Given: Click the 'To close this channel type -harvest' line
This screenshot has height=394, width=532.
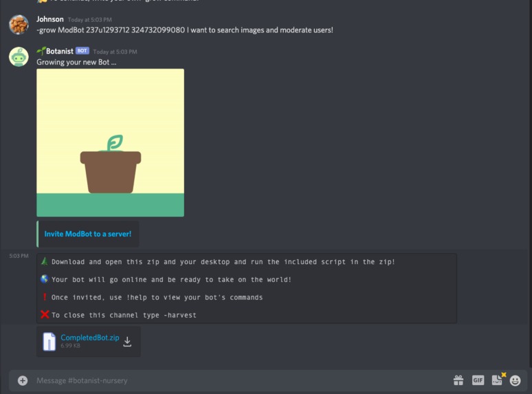Looking at the screenshot, I should [x=124, y=315].
